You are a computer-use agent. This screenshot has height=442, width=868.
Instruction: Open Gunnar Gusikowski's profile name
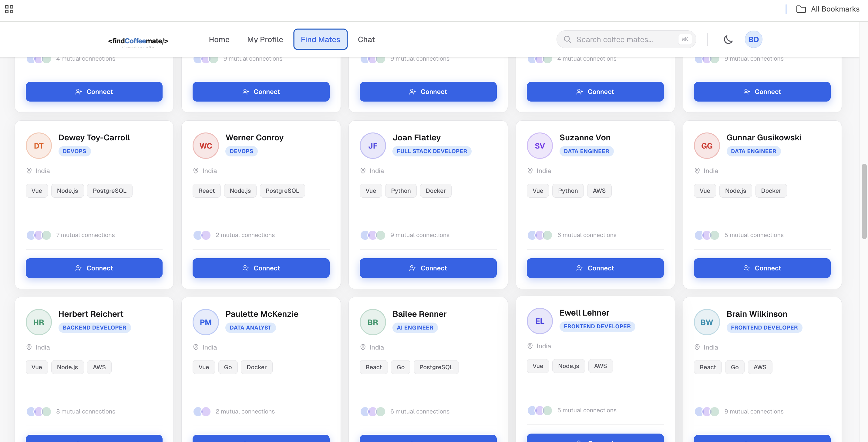click(764, 137)
